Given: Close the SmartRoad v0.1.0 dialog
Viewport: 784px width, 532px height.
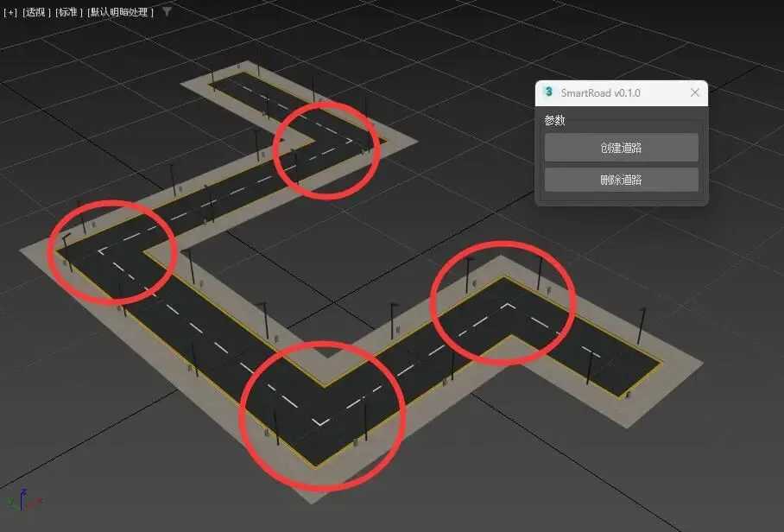Looking at the screenshot, I should coord(694,92).
